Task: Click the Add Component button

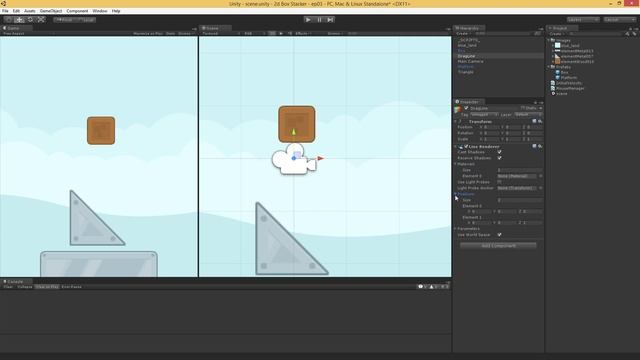Action: [498, 246]
